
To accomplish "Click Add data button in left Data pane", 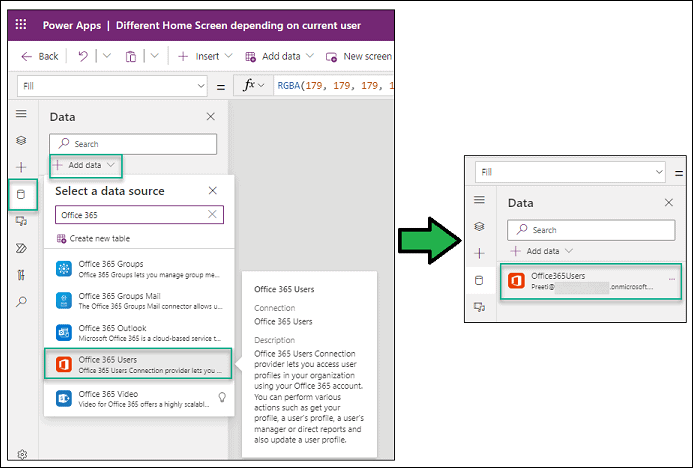I will 86,165.
